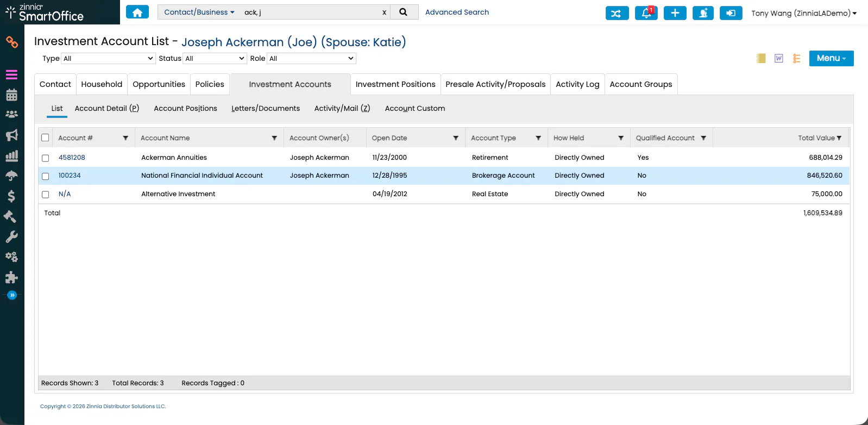Tick the checkbox for account 4581208
868x425 pixels.
click(46, 158)
